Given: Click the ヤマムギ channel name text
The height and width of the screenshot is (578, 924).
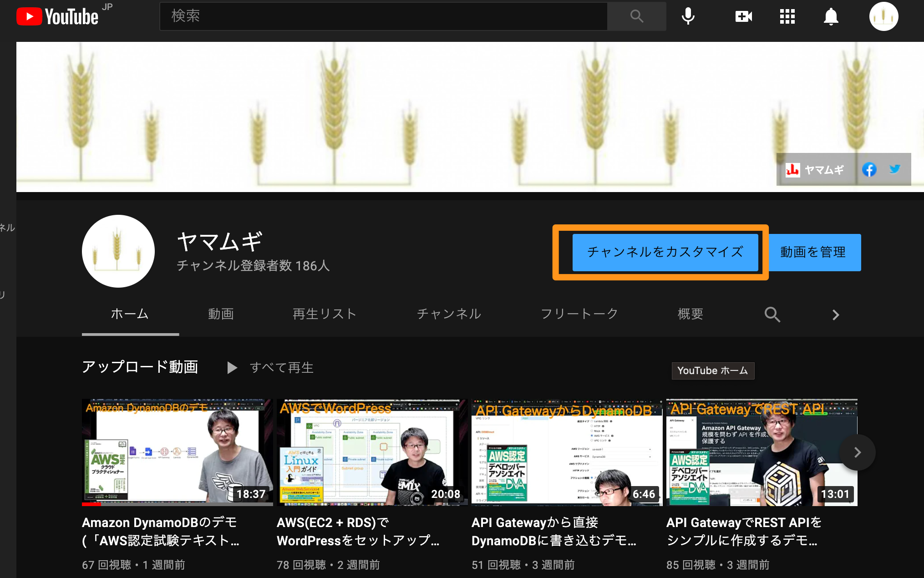Looking at the screenshot, I should [x=220, y=241].
